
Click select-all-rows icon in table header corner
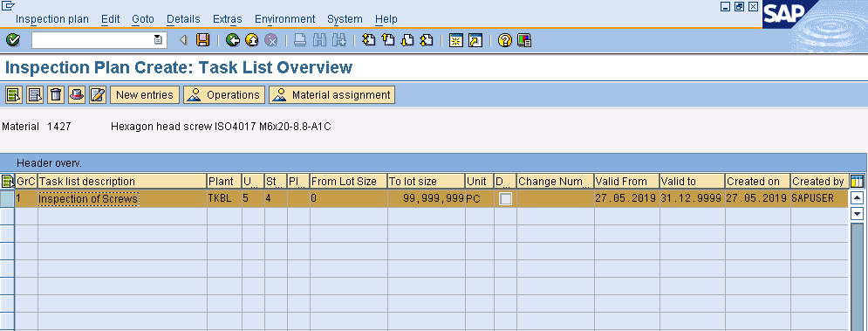[7, 182]
